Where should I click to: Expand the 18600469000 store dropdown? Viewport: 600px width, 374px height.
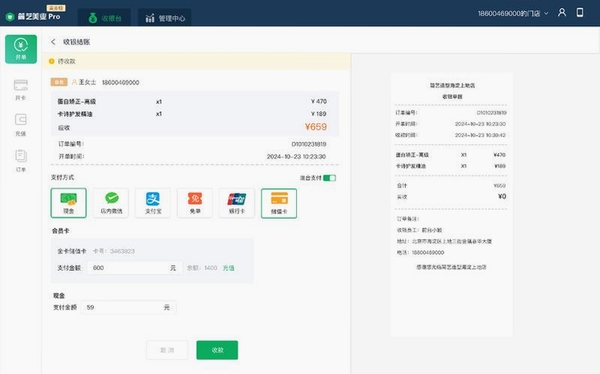point(513,13)
